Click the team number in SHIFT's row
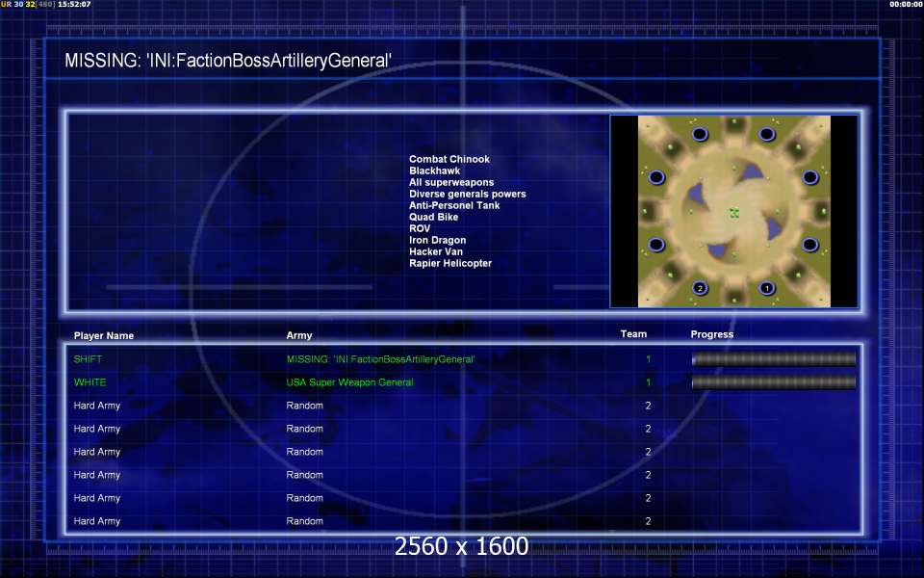 point(648,359)
